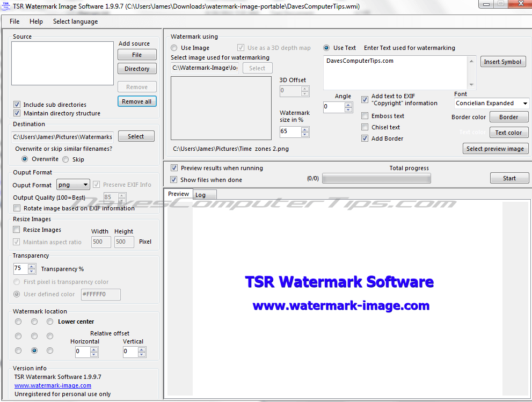Increase Transparency % with the up arrow
The height and width of the screenshot is (402, 532).
(32, 267)
